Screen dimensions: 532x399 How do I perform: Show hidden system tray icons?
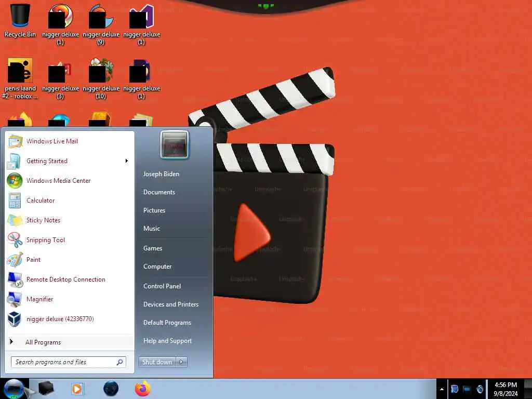[442, 389]
